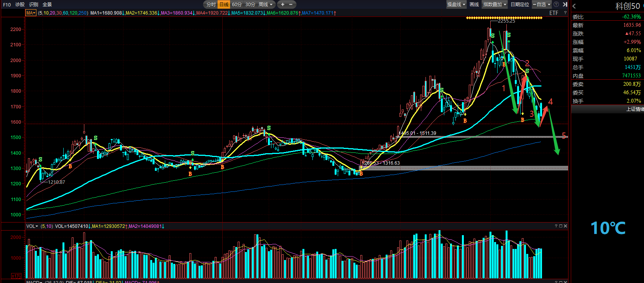Screen dimensions: 644x283
Task: Click the question mark icon in the VOL panel header
Action: coord(556,226)
